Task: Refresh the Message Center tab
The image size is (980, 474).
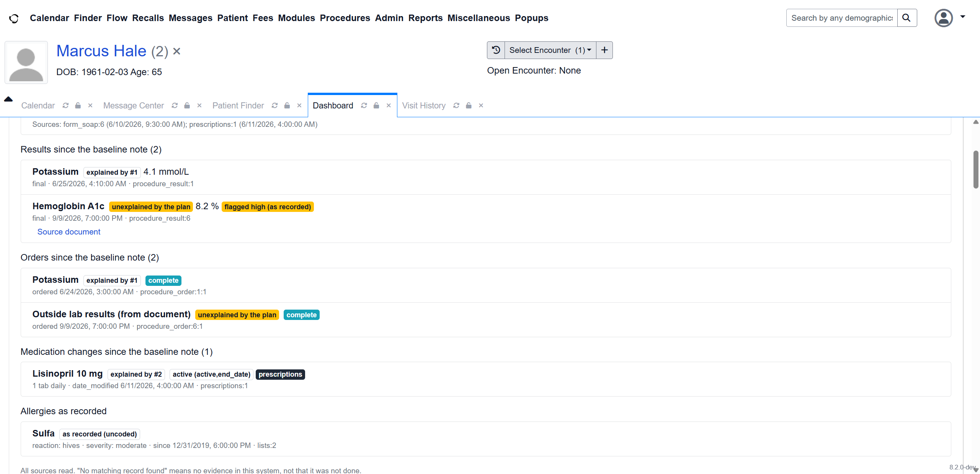Action: [x=175, y=105]
